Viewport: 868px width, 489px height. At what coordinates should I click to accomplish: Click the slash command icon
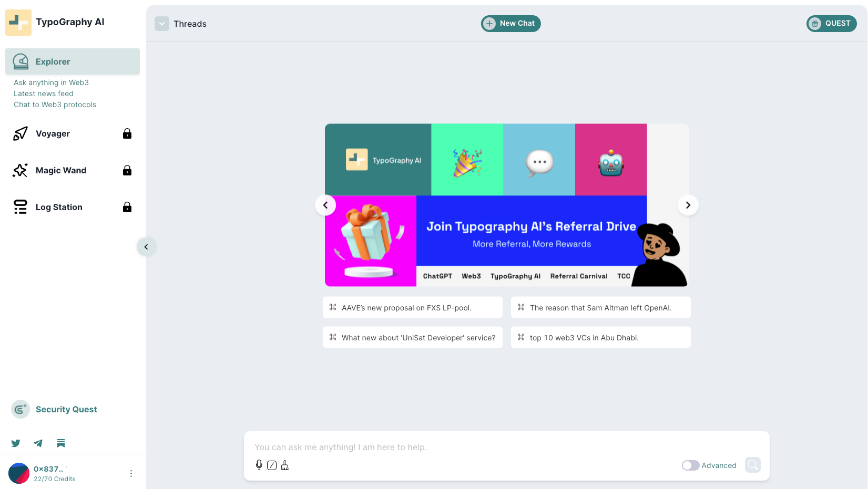[x=272, y=465]
